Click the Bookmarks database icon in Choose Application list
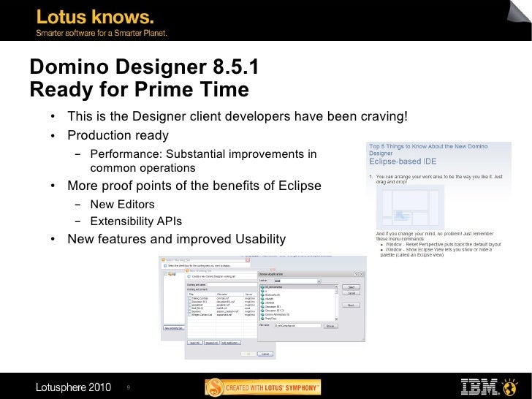Screen dimensions: 532x399 tap(262, 294)
